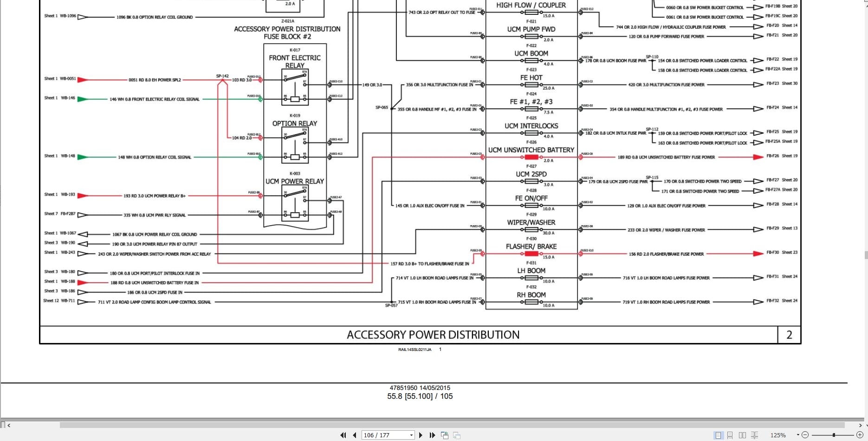Click the UCM BOOM fuse label

coord(531,53)
